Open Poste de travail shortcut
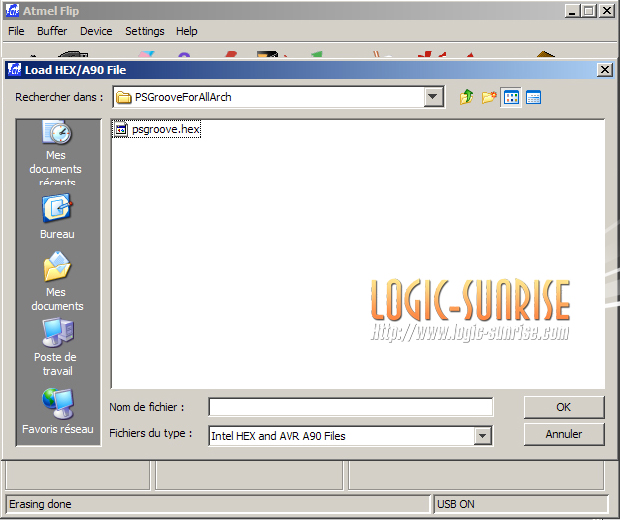620x520 pixels. pyautogui.click(x=57, y=347)
